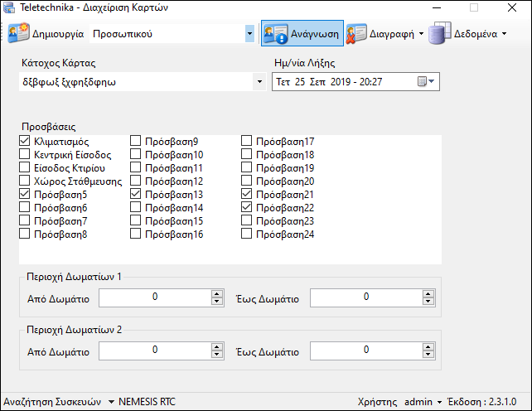Decrease Από Δωμάτιο in Περιοχή Δωματίων 2

pyautogui.click(x=217, y=355)
